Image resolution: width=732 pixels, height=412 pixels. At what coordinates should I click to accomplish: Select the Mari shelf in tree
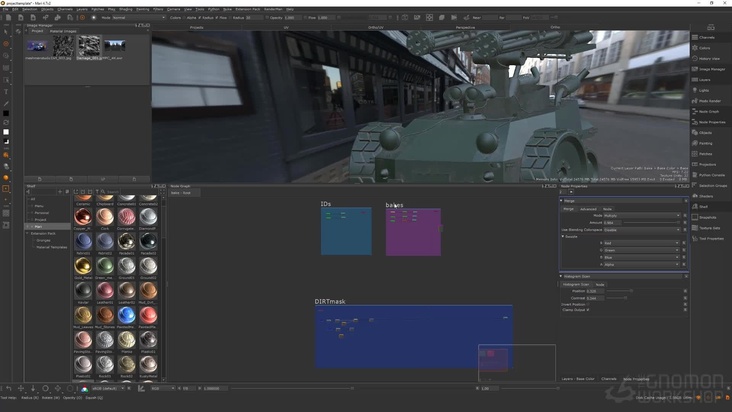pyautogui.click(x=38, y=226)
